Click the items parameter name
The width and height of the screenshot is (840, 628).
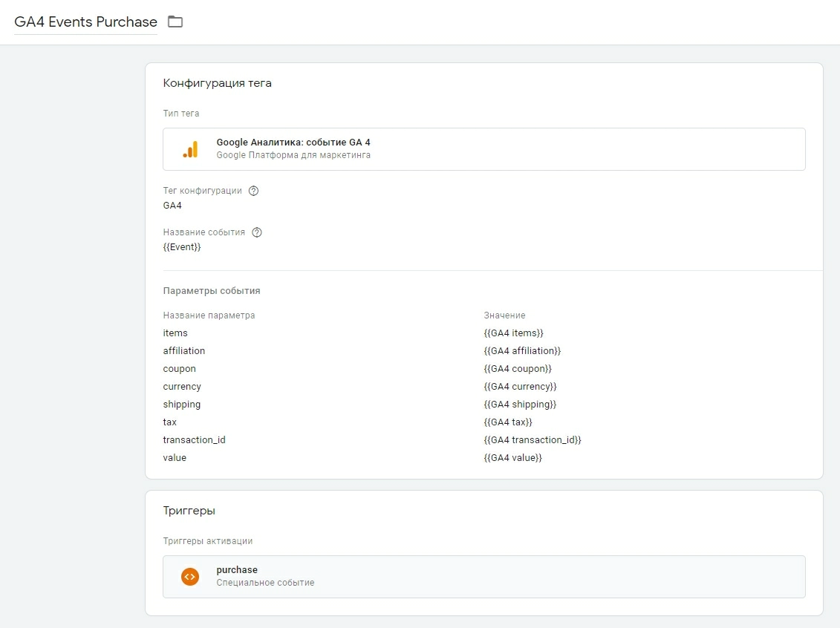pyautogui.click(x=175, y=333)
